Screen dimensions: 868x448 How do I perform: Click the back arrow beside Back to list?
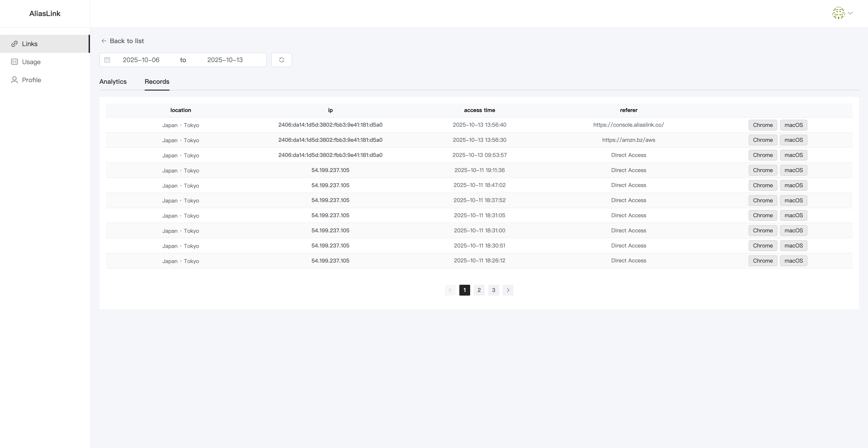104,41
